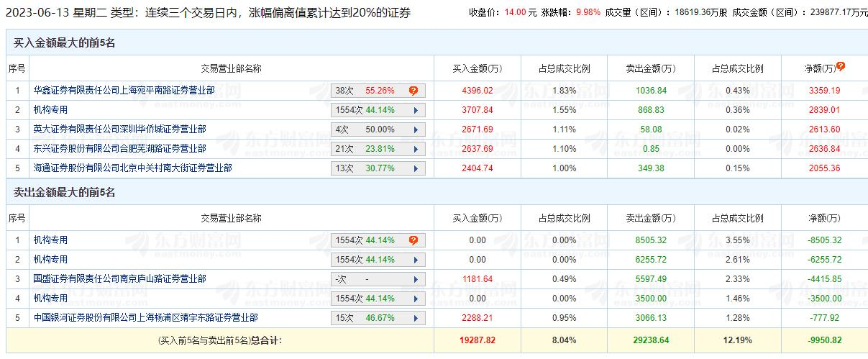Click the 买入金额最大的前5名 section header
This screenshot has width=868, height=359.
pyautogui.click(x=65, y=43)
